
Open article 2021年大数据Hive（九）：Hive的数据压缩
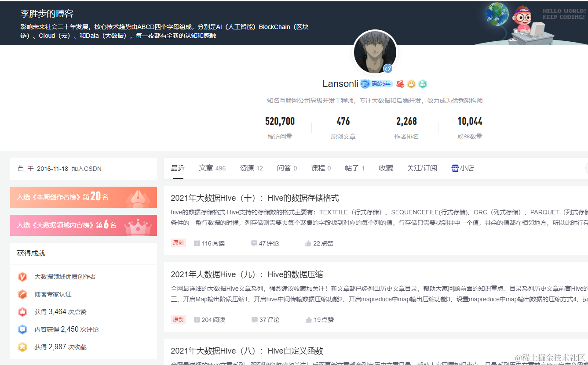point(247,275)
